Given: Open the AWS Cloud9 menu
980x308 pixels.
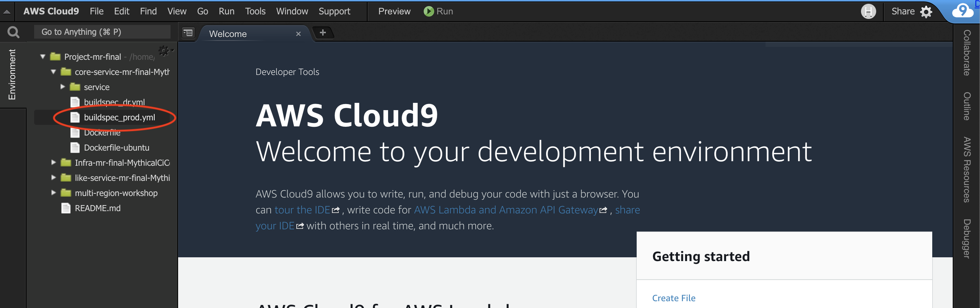Looking at the screenshot, I should [51, 11].
